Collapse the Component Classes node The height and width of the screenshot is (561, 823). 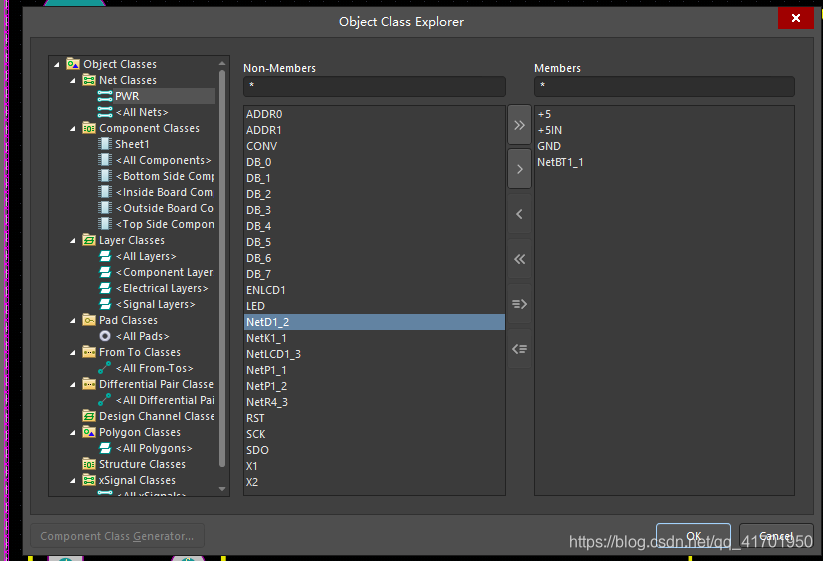coord(73,128)
